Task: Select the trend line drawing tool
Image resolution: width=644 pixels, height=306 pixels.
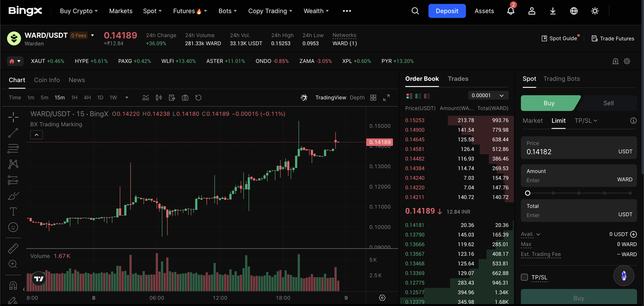Action: click(13, 133)
